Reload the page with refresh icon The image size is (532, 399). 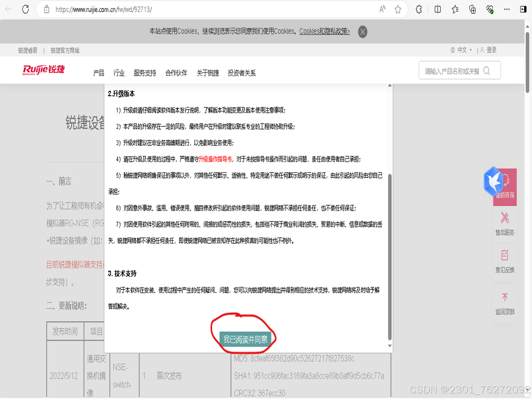tap(26, 10)
